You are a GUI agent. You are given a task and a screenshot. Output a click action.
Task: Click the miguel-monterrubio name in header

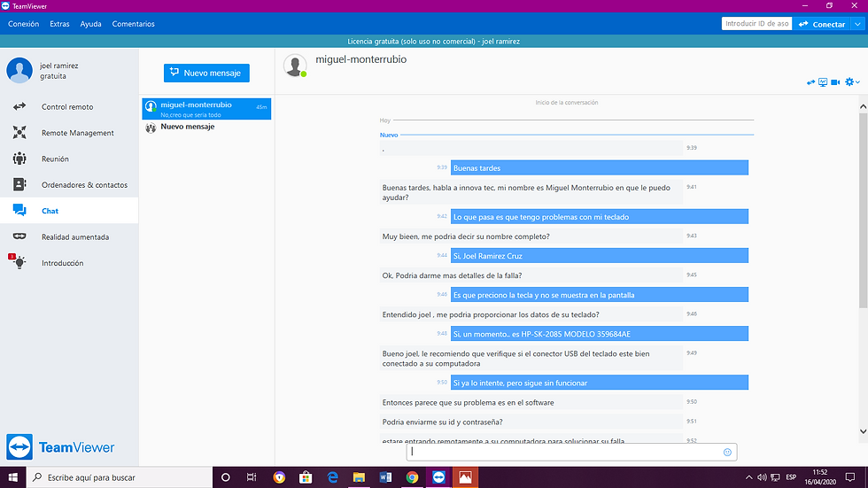361,59
